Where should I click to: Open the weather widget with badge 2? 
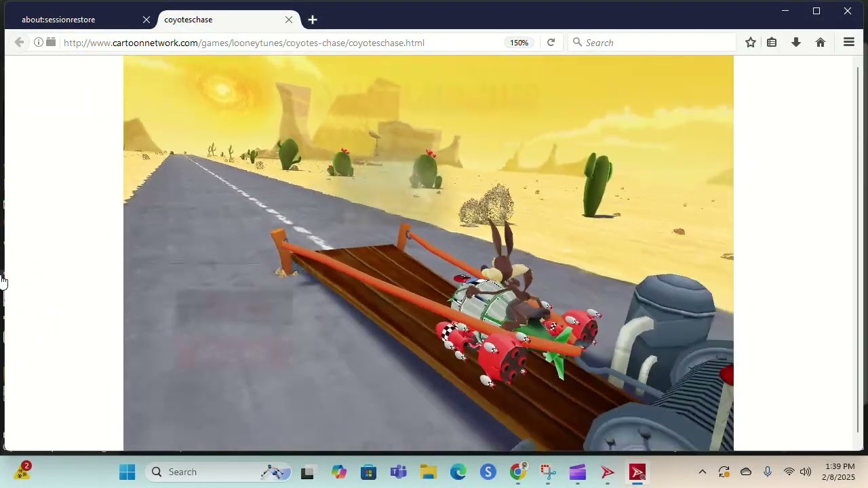[x=22, y=472]
